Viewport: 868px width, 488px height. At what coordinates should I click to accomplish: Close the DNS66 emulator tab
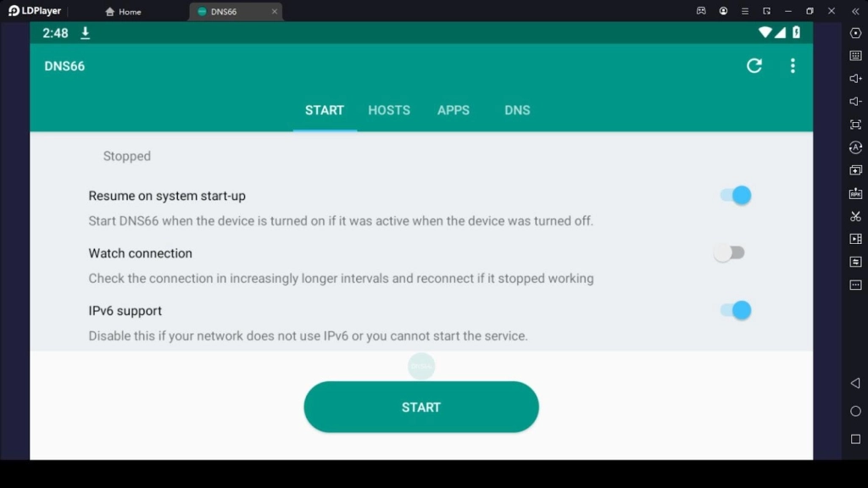(x=274, y=11)
